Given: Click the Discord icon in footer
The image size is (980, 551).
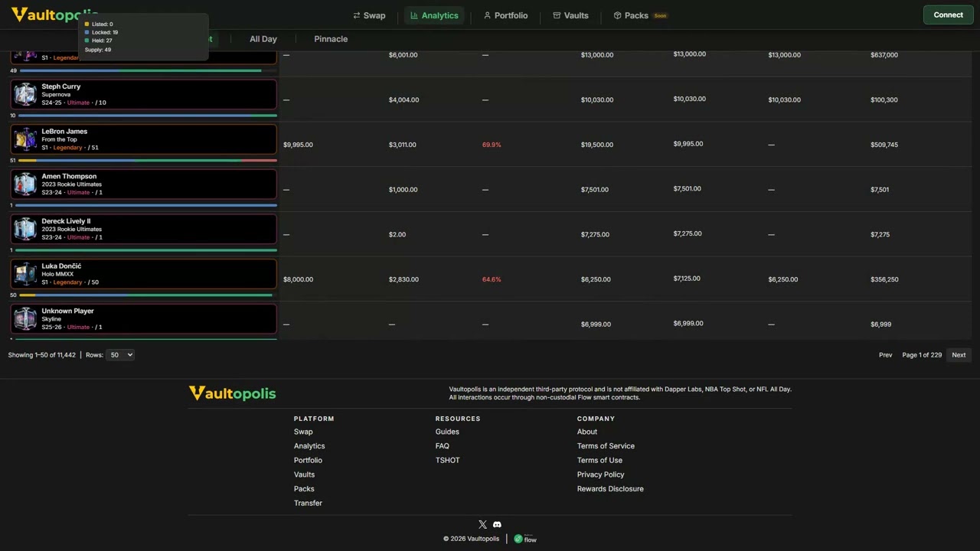Looking at the screenshot, I should coord(497,524).
